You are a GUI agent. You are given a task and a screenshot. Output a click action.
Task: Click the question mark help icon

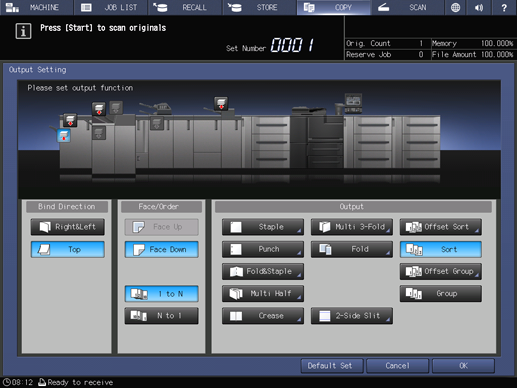tap(504, 7)
